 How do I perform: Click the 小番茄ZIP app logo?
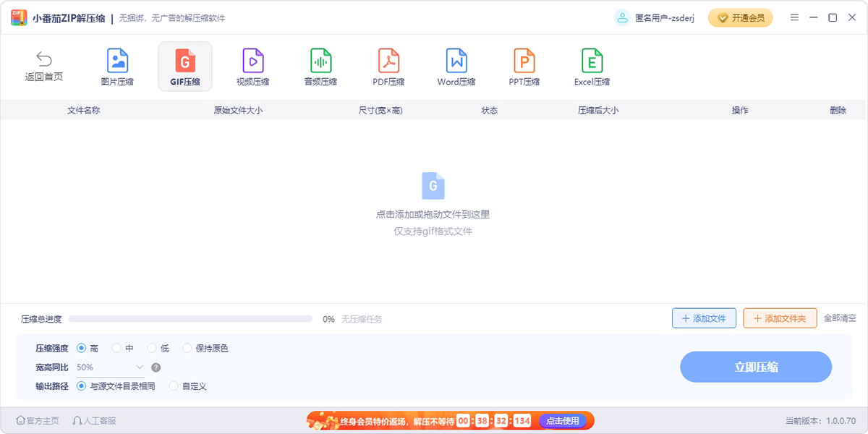[x=19, y=17]
